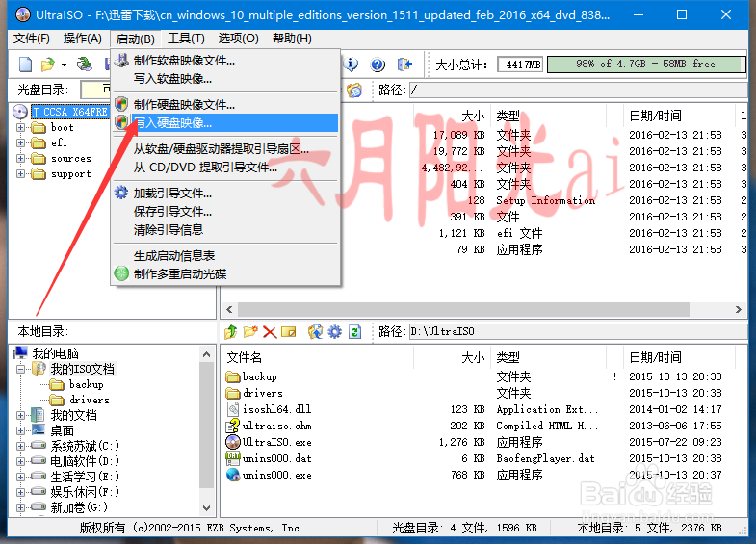756x544 pixels.
Task: Click the green refresh icon in local toolbar
Action: (x=354, y=331)
